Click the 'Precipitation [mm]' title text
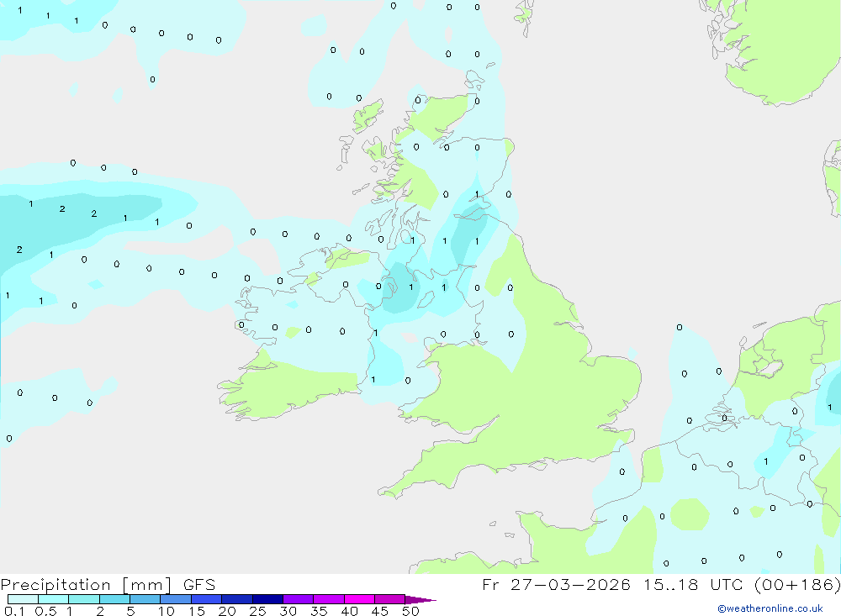Viewport: 841px width, 616px height. (87, 585)
